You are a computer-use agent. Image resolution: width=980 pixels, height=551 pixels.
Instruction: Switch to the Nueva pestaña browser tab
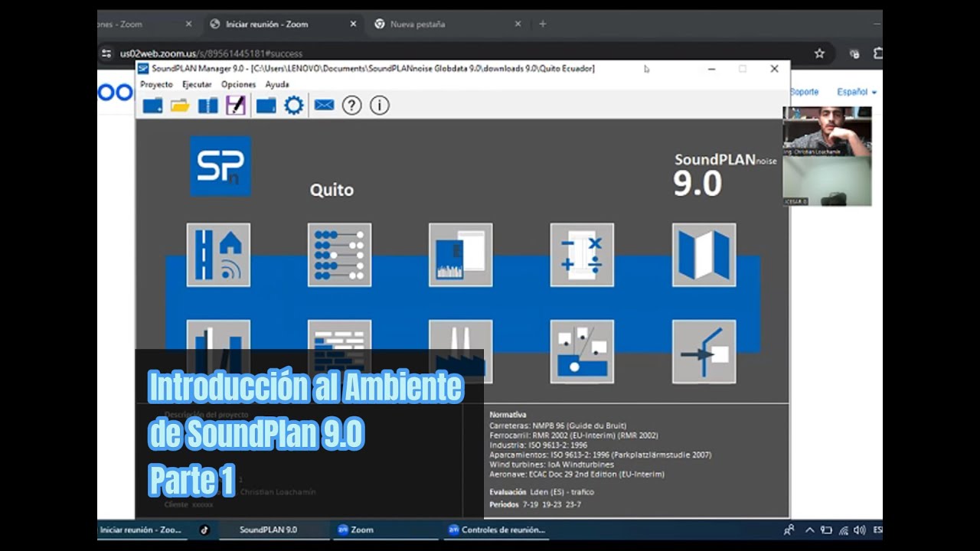448,24
